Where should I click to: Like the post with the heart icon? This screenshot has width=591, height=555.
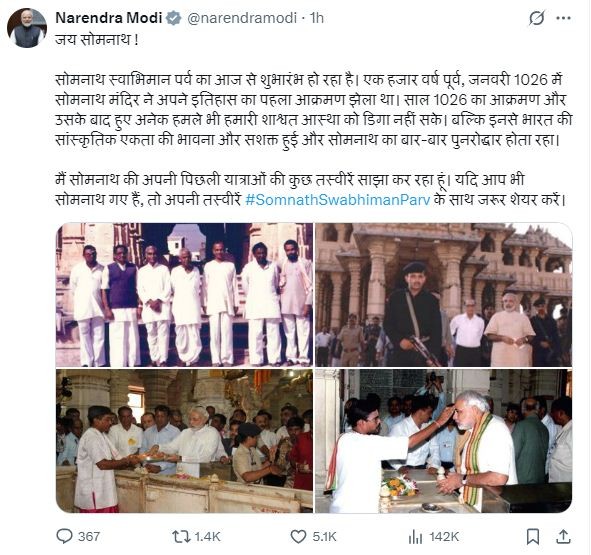tap(298, 537)
